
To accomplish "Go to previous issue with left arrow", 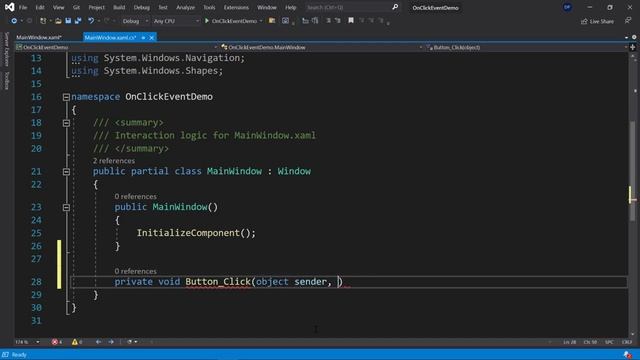I will tap(98, 342).
